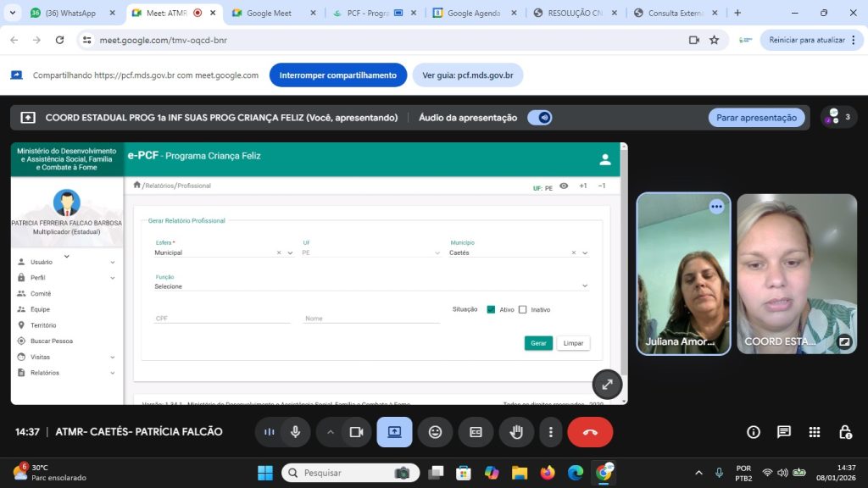Raise hand in the meeting

click(515, 432)
